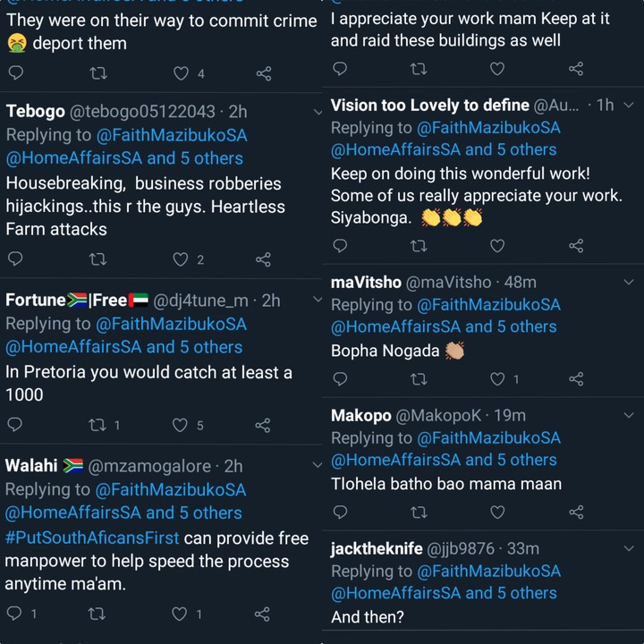Like Fortune's Pretoria tweet with 5 likes
Screen dimensions: 644x644
click(180, 425)
